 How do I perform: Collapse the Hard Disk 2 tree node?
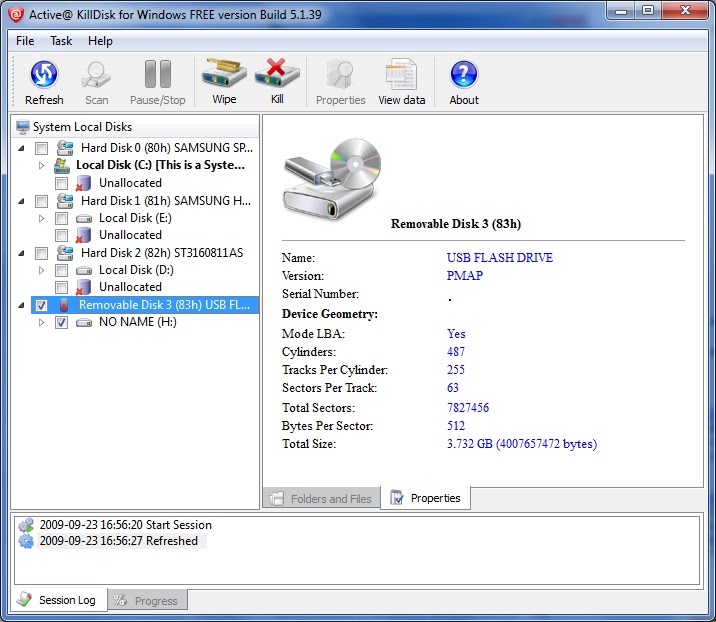[21, 253]
